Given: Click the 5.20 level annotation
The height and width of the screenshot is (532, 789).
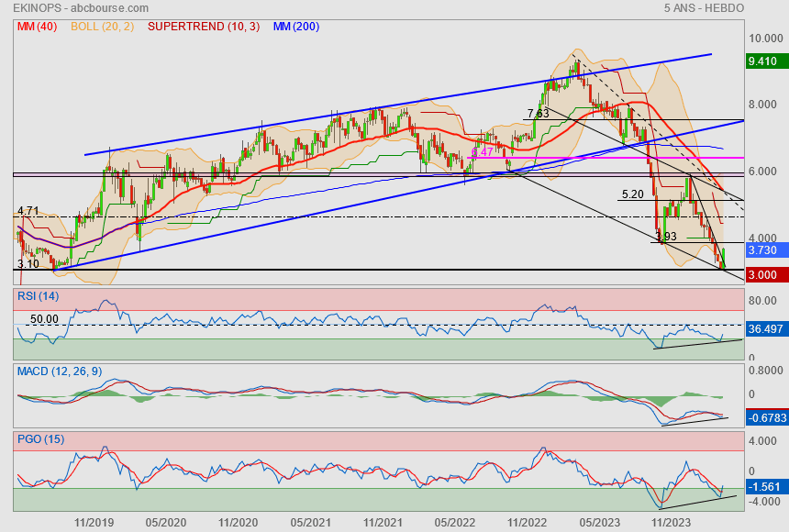Looking at the screenshot, I should coord(632,194).
